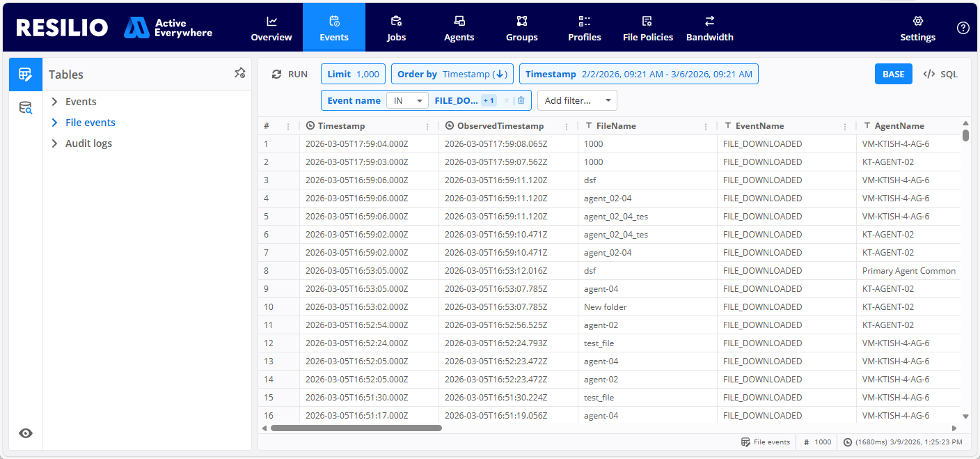This screenshot has height=459, width=980.
Task: Select the 'New folder' file name cell
Action: click(647, 307)
